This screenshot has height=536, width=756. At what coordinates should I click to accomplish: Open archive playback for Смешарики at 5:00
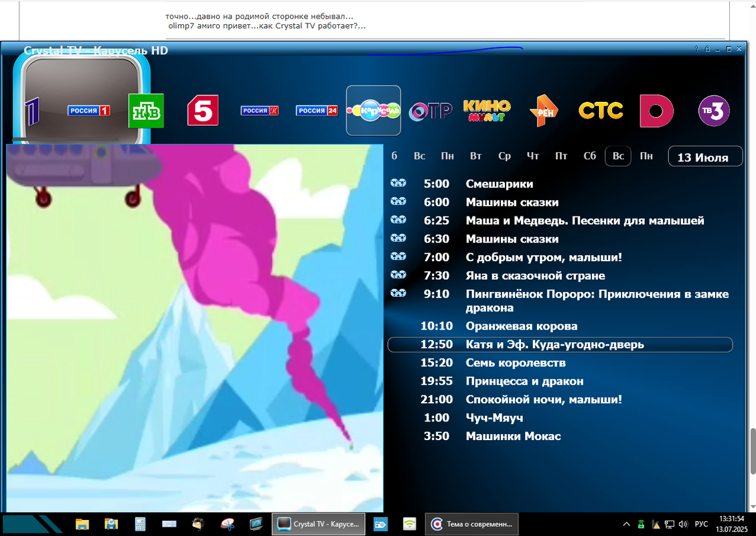pyautogui.click(x=398, y=183)
